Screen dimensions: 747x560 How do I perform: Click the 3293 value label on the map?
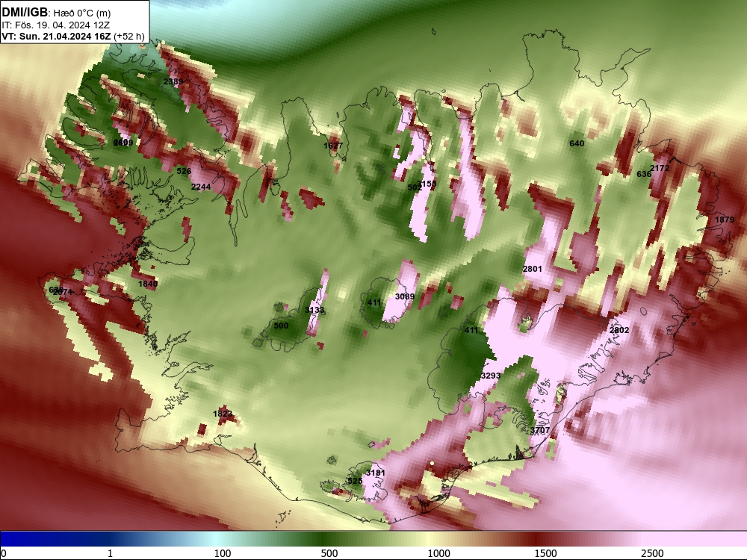coord(491,376)
